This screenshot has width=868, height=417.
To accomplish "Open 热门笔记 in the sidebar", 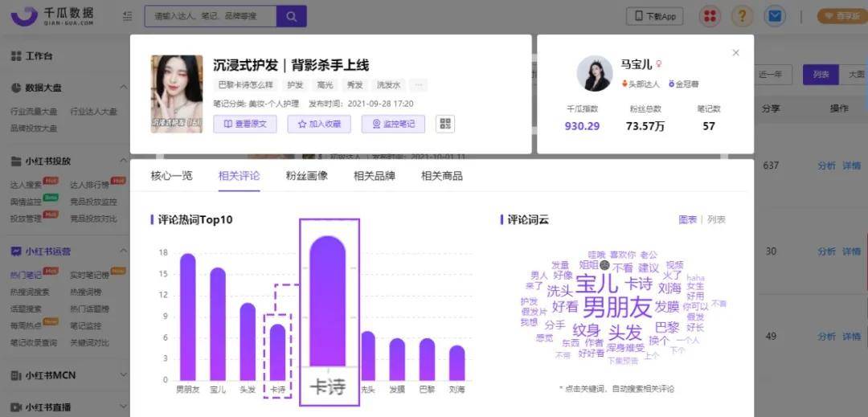I will 27,275.
